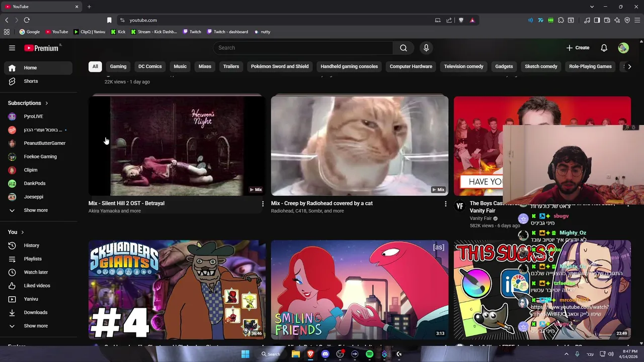Open the Yaniv playlist item

click(38, 299)
